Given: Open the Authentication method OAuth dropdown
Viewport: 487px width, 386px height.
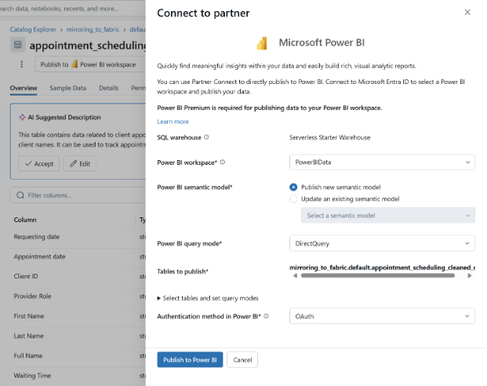Looking at the screenshot, I should [x=382, y=316].
